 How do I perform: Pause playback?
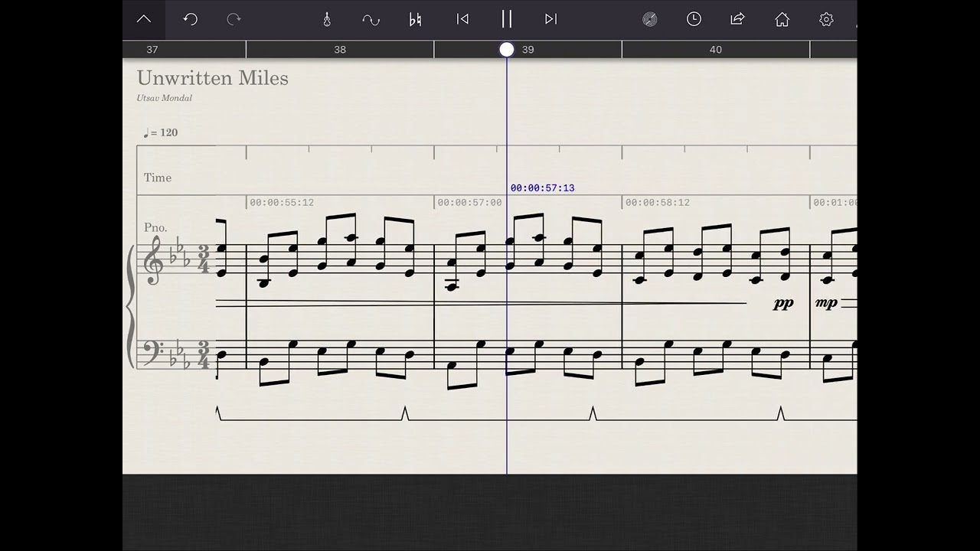(x=506, y=20)
